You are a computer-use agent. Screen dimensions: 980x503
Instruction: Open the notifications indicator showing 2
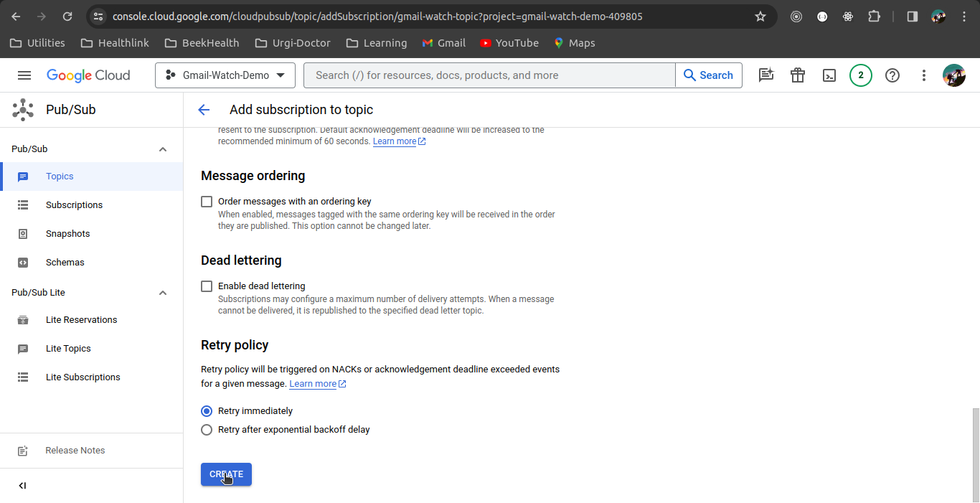[x=861, y=75]
